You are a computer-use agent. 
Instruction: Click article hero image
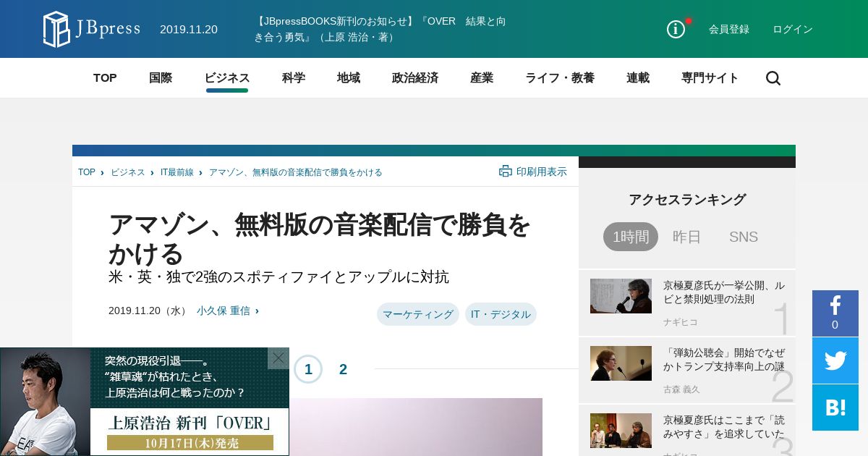pos(416,427)
